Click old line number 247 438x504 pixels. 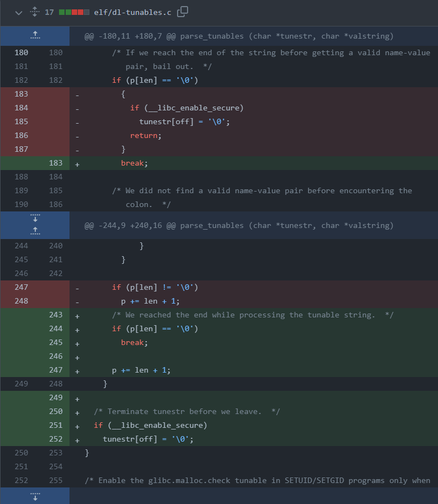point(20,288)
